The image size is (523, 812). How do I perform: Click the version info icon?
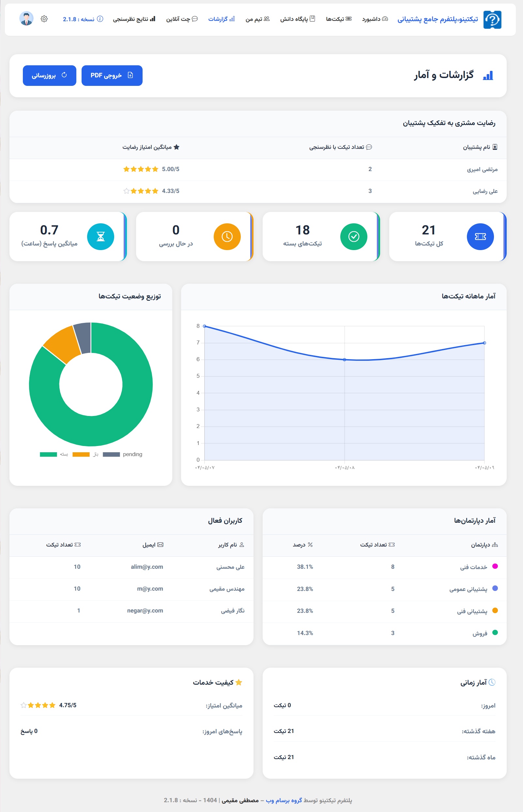pos(100,19)
